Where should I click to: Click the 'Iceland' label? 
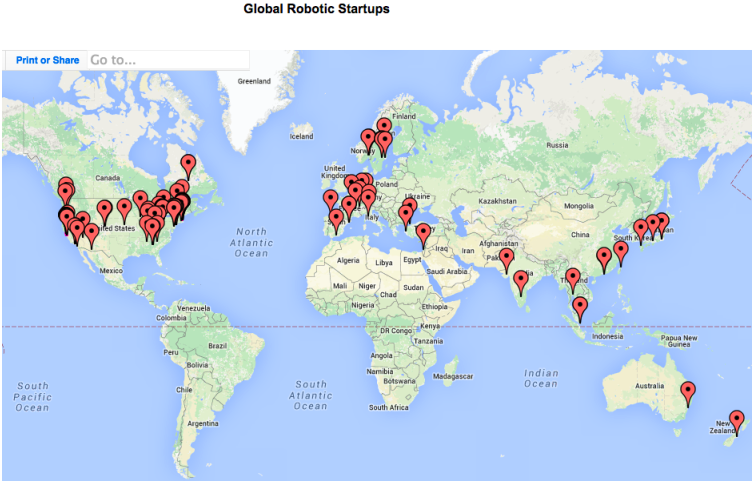301,136
